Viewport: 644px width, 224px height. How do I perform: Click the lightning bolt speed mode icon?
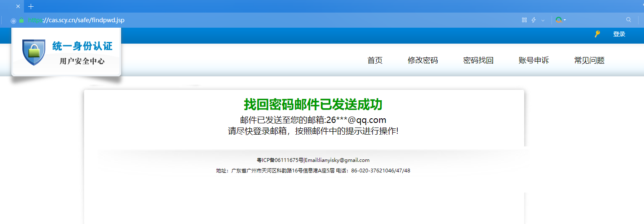point(534,20)
